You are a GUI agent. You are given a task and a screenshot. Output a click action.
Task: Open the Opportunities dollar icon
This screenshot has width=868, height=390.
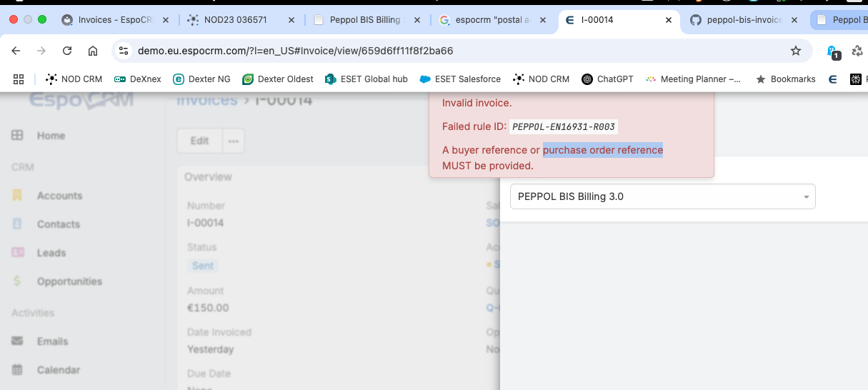(x=18, y=281)
